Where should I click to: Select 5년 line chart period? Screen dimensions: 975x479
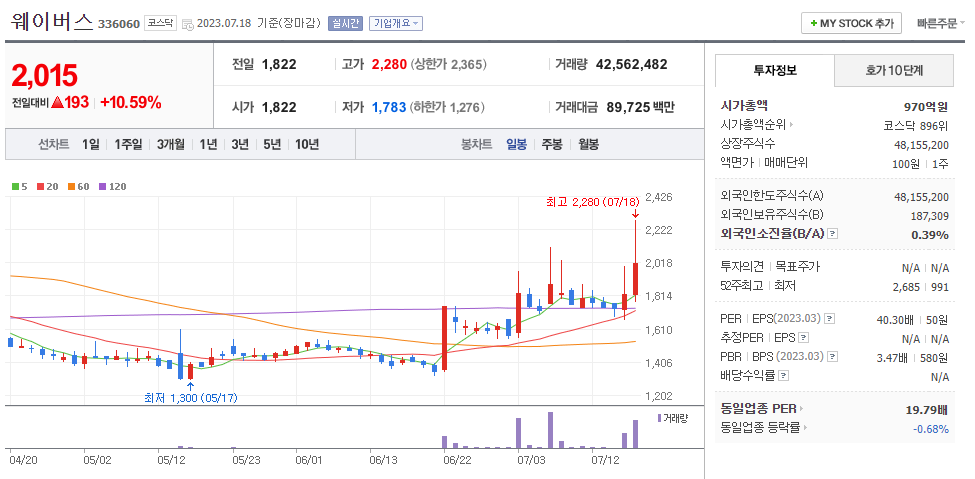click(x=272, y=144)
